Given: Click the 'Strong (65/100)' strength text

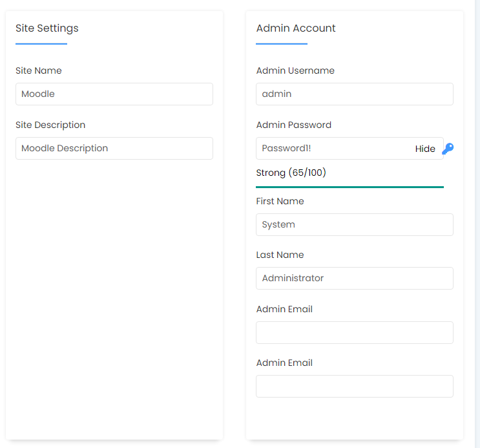Looking at the screenshot, I should [x=291, y=173].
